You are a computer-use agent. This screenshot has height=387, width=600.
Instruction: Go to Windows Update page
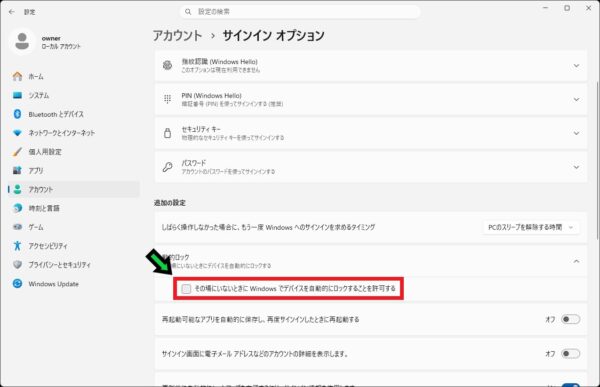pos(73,284)
